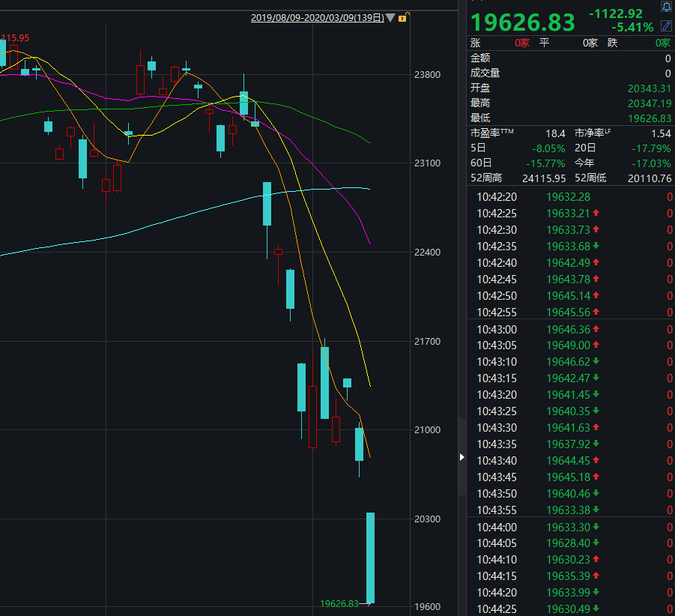
Task: Click the 涨 advancers count label
Action: 475,43
